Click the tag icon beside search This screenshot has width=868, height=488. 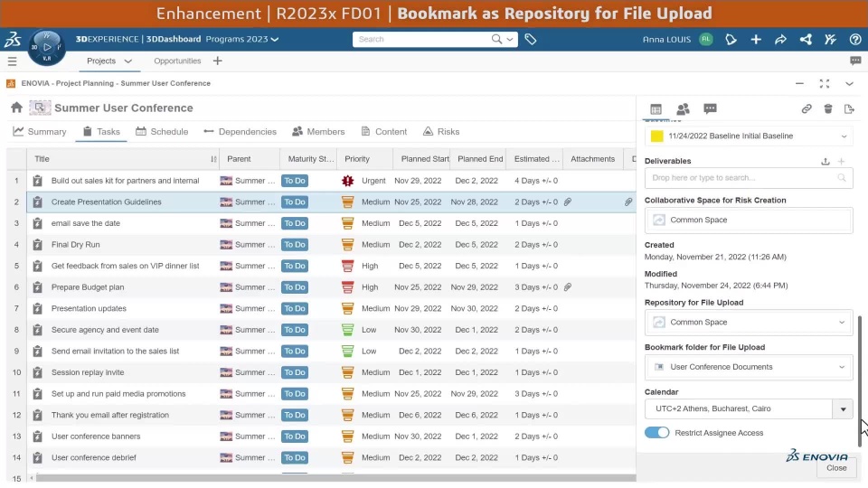click(531, 39)
